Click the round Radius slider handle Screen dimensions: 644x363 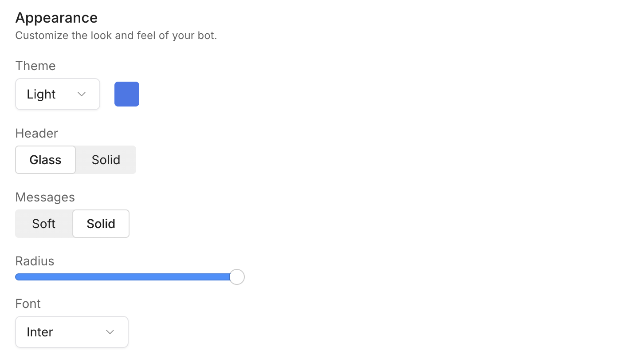237,277
